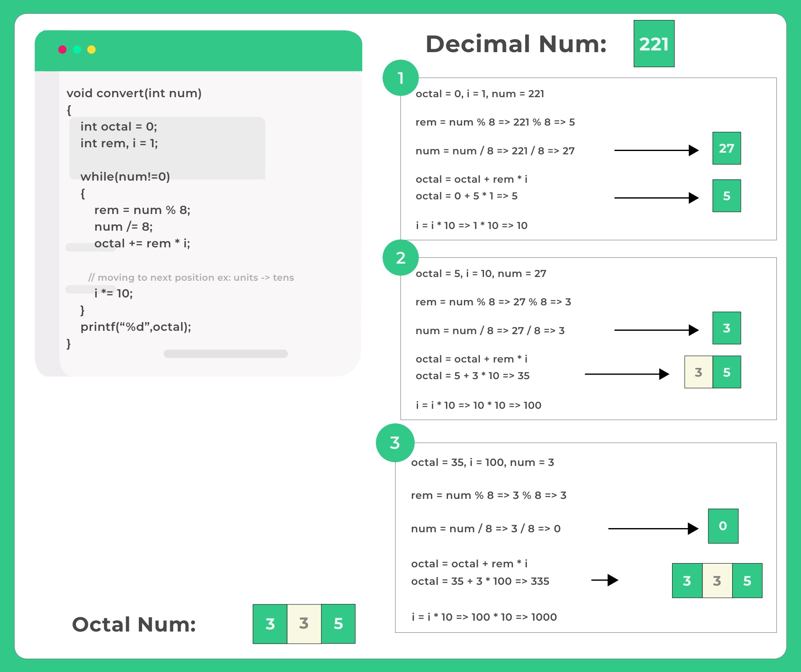Click the green traffic light dot

pyautogui.click(x=77, y=49)
